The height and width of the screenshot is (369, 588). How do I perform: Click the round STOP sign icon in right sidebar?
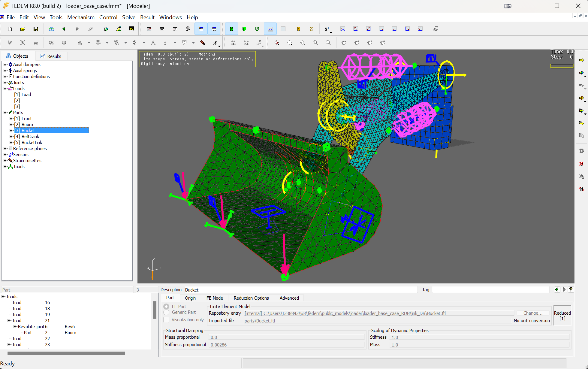581,151
